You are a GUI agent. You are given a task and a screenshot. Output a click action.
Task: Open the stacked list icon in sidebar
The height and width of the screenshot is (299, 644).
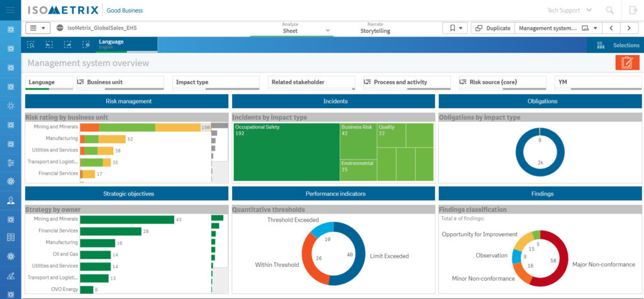point(11,237)
